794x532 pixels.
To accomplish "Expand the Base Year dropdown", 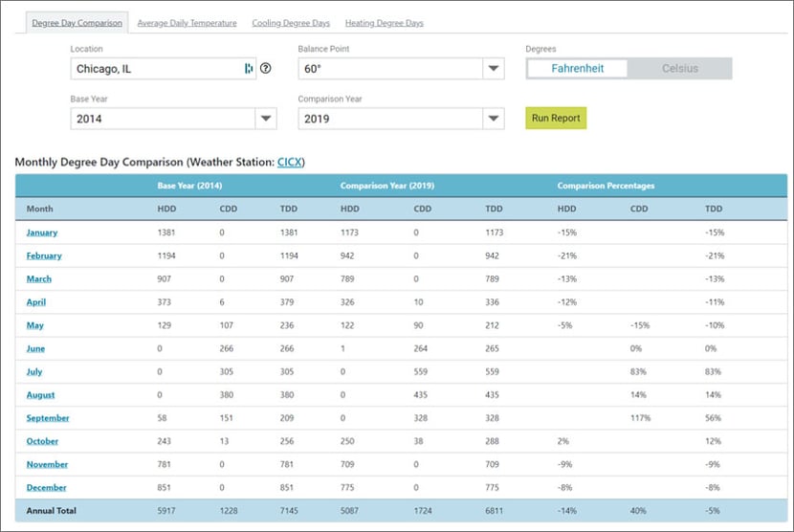I will (x=265, y=119).
